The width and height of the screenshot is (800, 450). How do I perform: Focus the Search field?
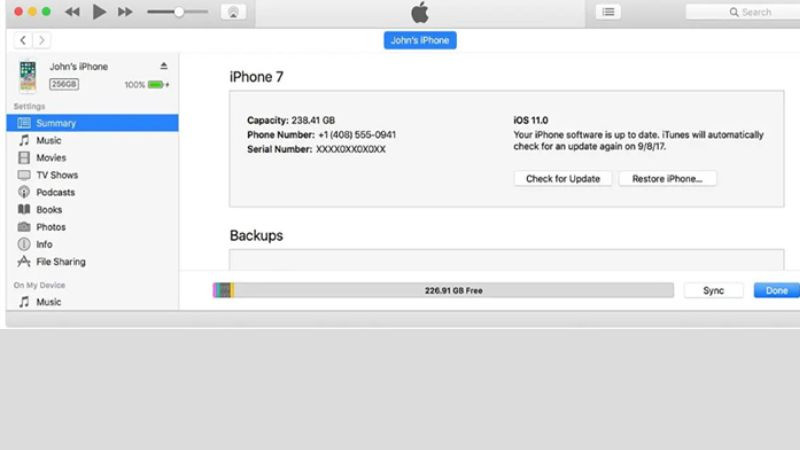pyautogui.click(x=743, y=12)
